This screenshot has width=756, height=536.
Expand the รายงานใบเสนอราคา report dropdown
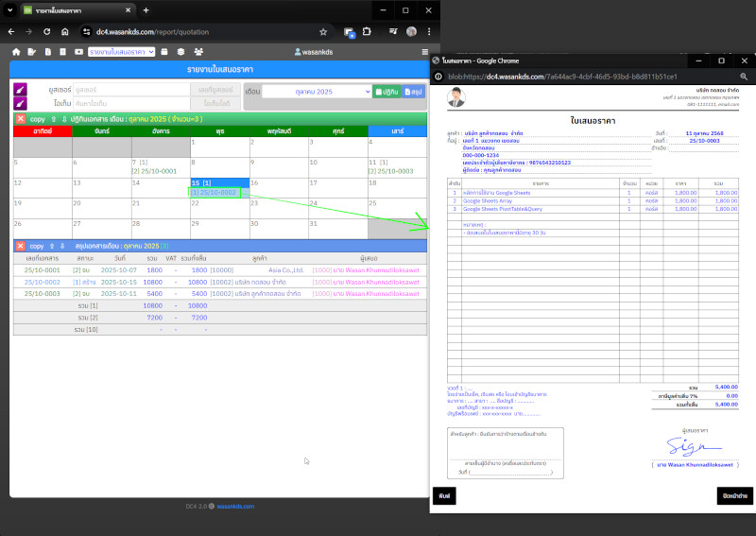pos(121,51)
